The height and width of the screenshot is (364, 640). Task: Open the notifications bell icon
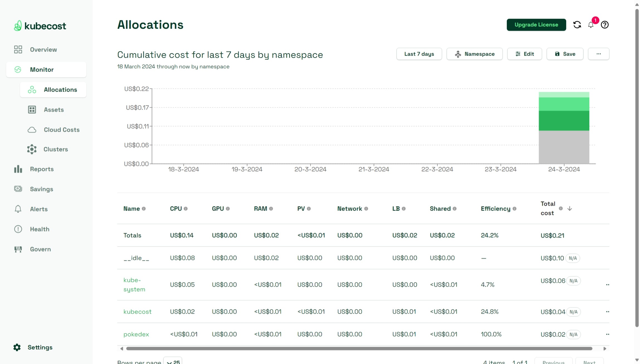click(591, 25)
